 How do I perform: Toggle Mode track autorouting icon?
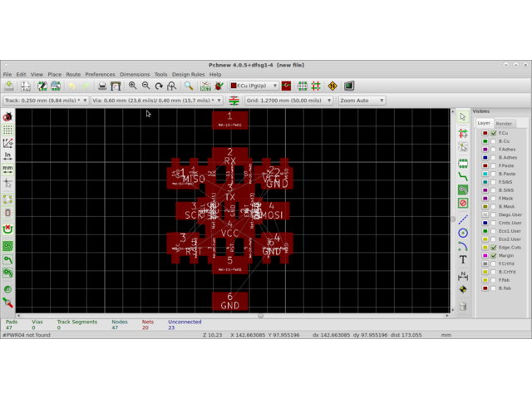316,86
